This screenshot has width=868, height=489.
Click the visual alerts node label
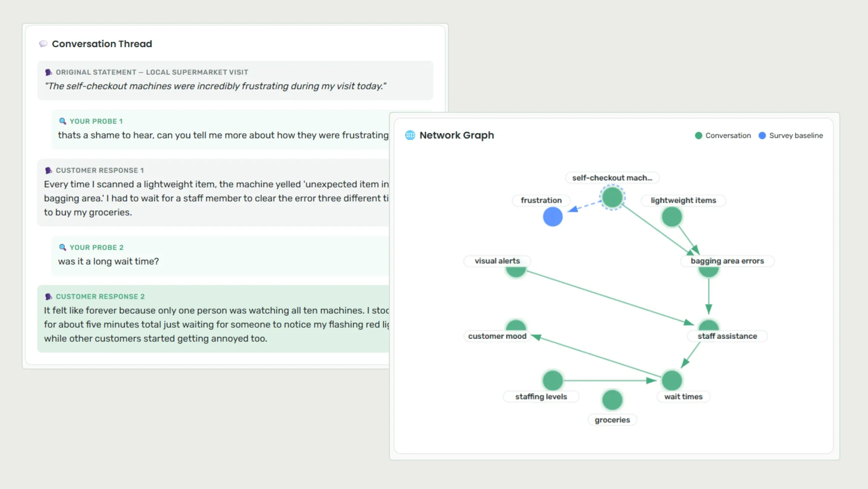pos(497,261)
